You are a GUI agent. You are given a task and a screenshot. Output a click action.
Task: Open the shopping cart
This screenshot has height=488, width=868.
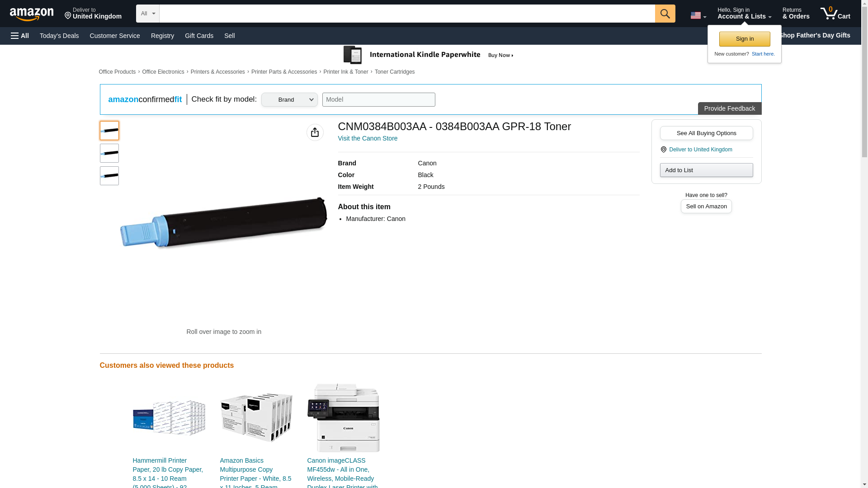(x=835, y=14)
